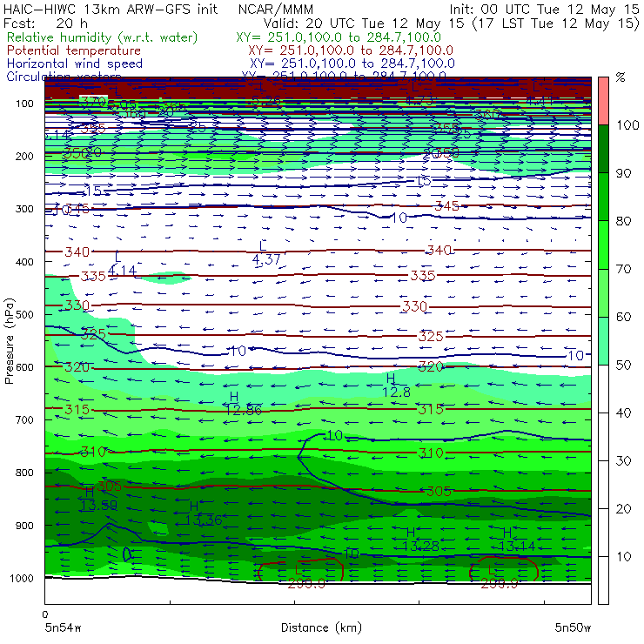Click the right-side '305' potential temperature contour label

point(439,491)
